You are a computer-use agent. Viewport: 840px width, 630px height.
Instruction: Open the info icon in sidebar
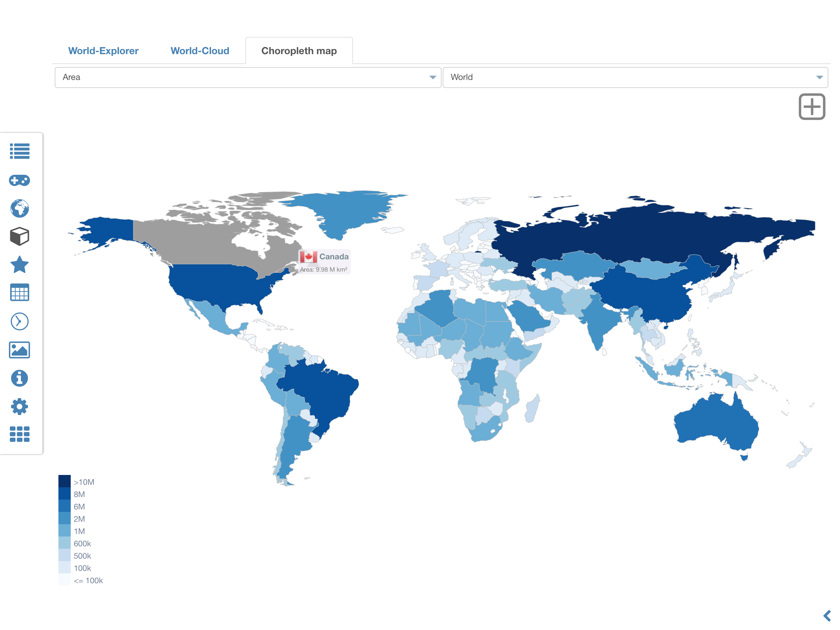(x=19, y=378)
